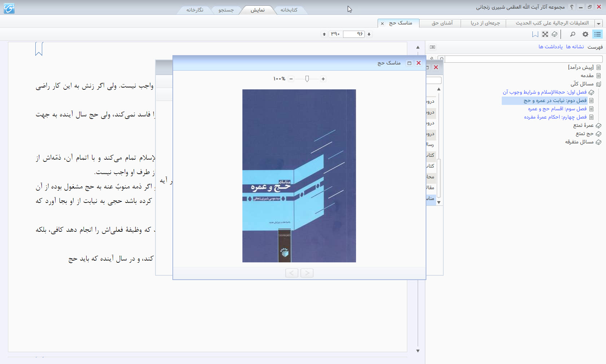Click page icon beside فصل چهارم
The height and width of the screenshot is (364, 606).
pyautogui.click(x=592, y=117)
